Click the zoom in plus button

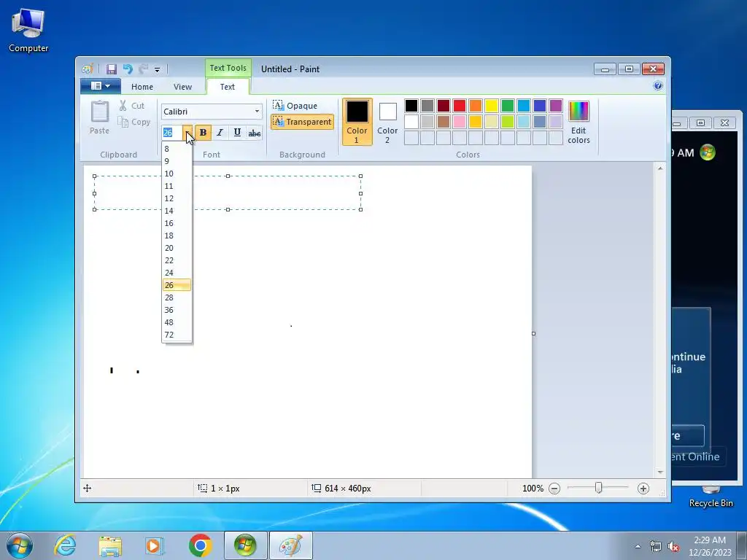click(x=643, y=488)
